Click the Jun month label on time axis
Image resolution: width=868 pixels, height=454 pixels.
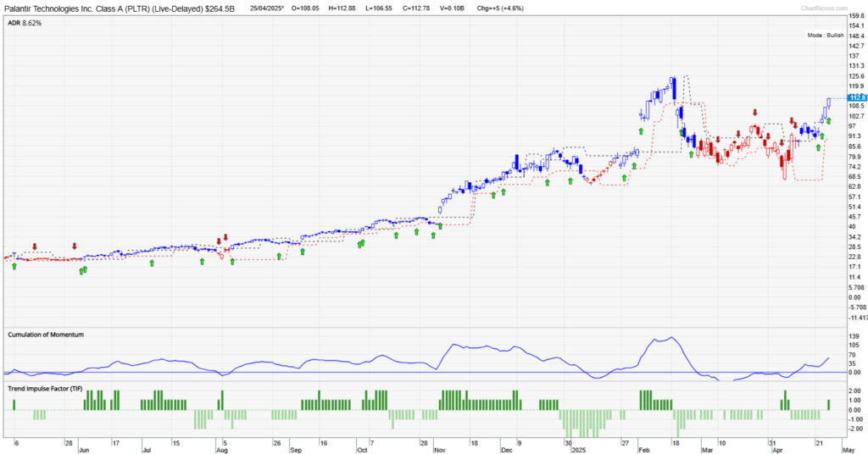click(x=84, y=450)
